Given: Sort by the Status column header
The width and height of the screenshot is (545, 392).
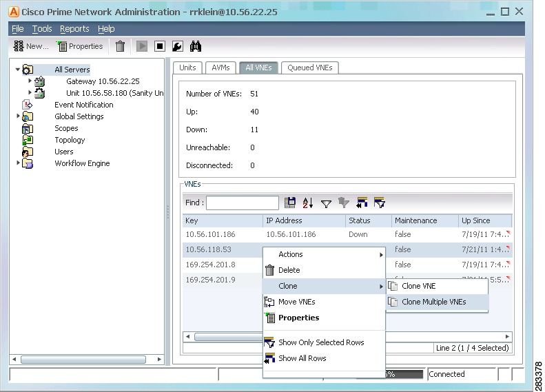Looking at the screenshot, I should pyautogui.click(x=369, y=220).
